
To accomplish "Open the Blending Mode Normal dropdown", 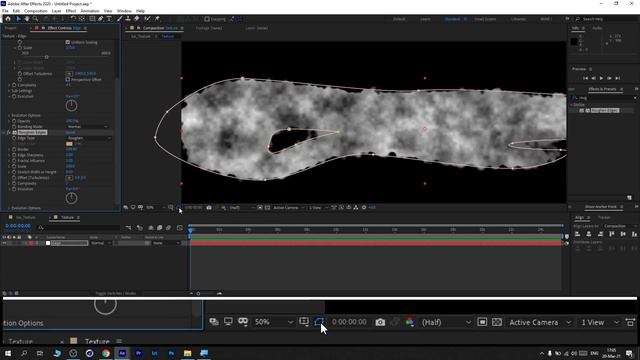I will click(x=88, y=127).
